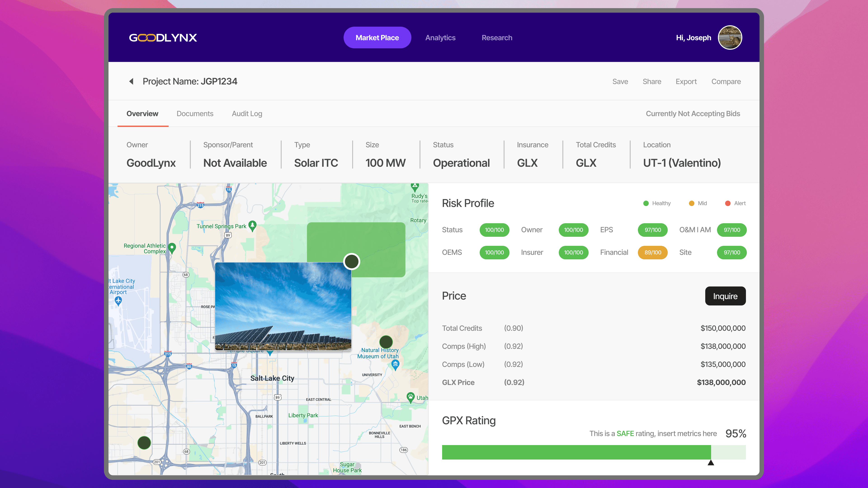Open the Research navigation item
Image resolution: width=868 pixels, height=488 pixels.
497,38
